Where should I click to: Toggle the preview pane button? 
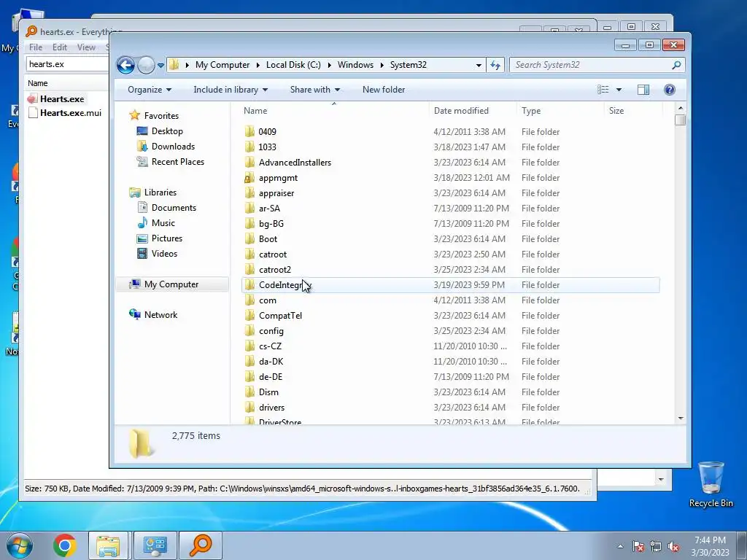643,90
